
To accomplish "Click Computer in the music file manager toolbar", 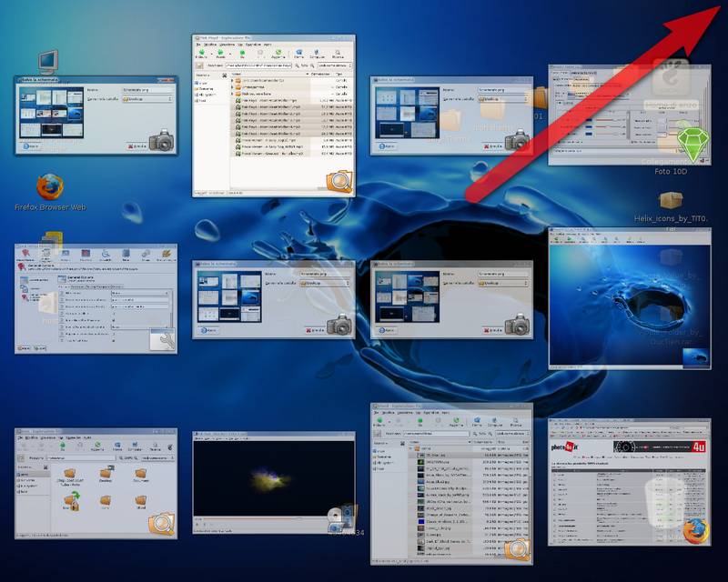I will coord(317,53).
